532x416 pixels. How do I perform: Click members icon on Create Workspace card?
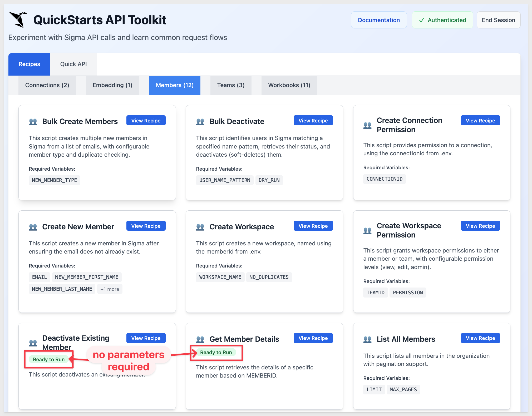click(200, 227)
